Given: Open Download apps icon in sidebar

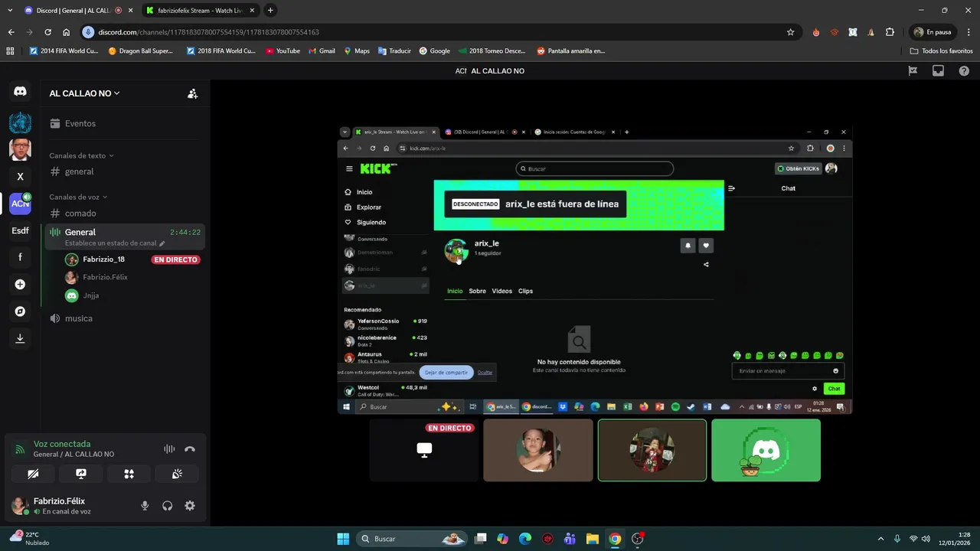Looking at the screenshot, I should (x=20, y=338).
